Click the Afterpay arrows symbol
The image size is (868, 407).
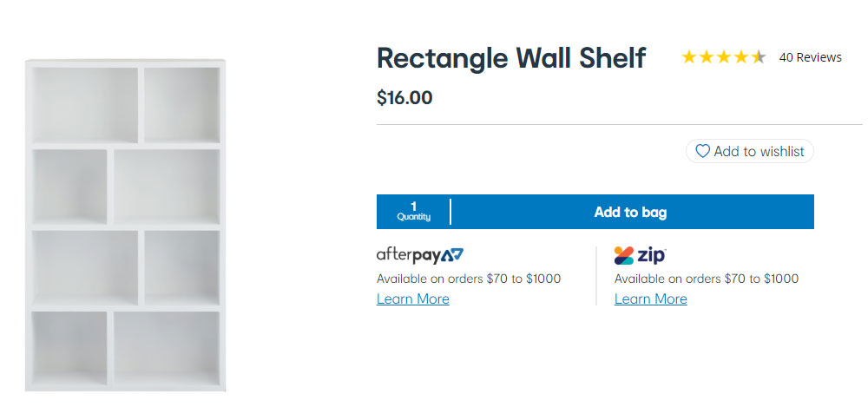(452, 255)
